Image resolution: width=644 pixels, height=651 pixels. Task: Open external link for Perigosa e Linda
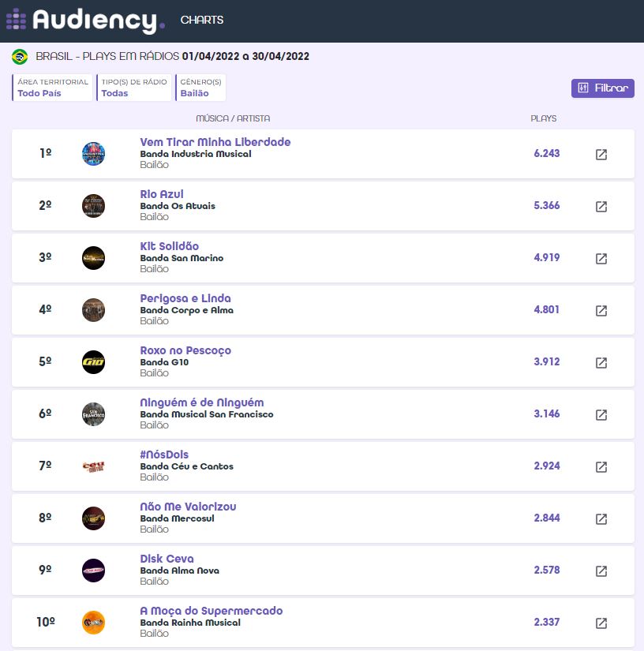[x=601, y=311]
